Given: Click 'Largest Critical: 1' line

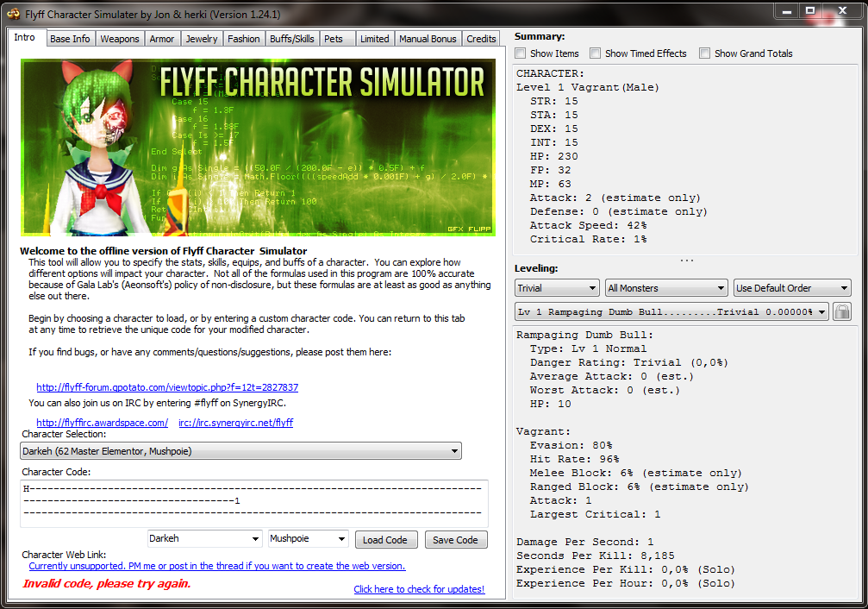Looking at the screenshot, I should [x=595, y=514].
